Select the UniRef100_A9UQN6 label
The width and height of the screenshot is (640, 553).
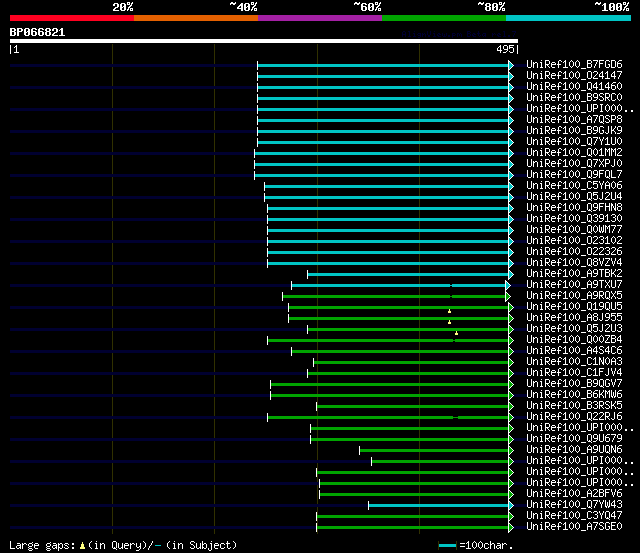[x=574, y=450]
